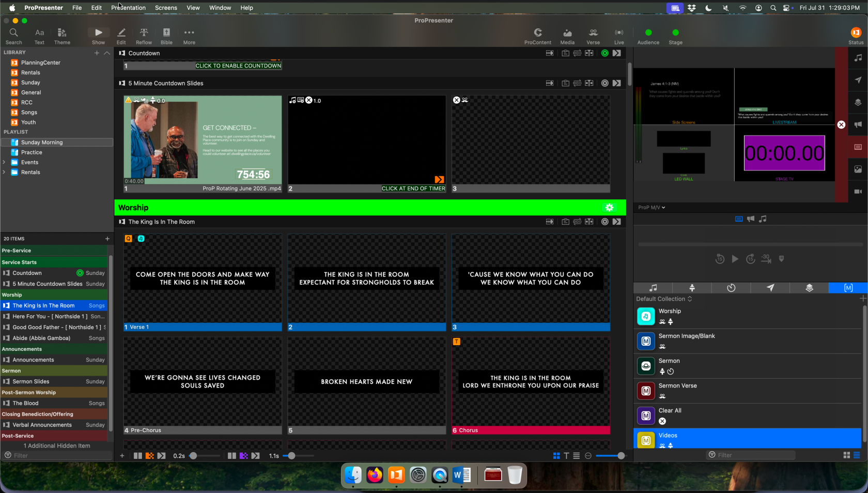This screenshot has width=868, height=493.
Task: Open the Screens menu
Action: click(x=166, y=8)
